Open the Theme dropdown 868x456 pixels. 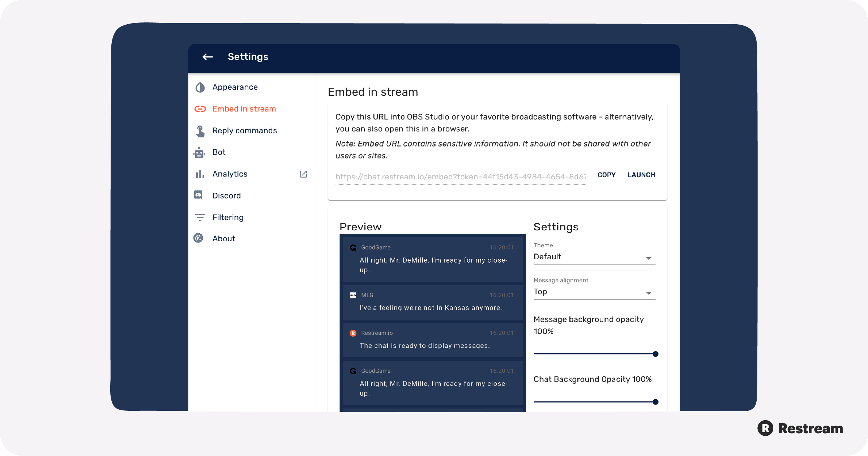coord(649,257)
